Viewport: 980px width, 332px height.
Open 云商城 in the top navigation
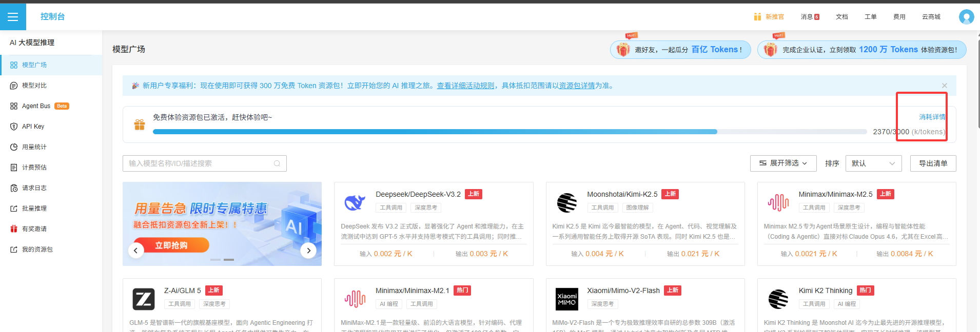click(931, 17)
